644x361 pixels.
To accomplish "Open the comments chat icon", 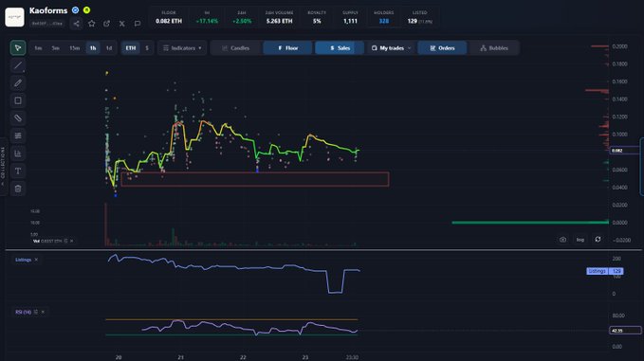I will (x=138, y=24).
